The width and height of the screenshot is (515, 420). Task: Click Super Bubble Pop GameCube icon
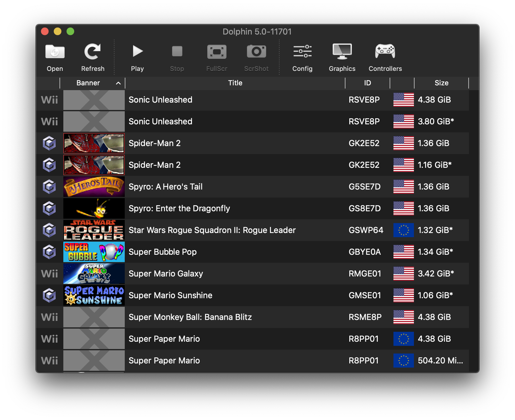click(x=49, y=252)
